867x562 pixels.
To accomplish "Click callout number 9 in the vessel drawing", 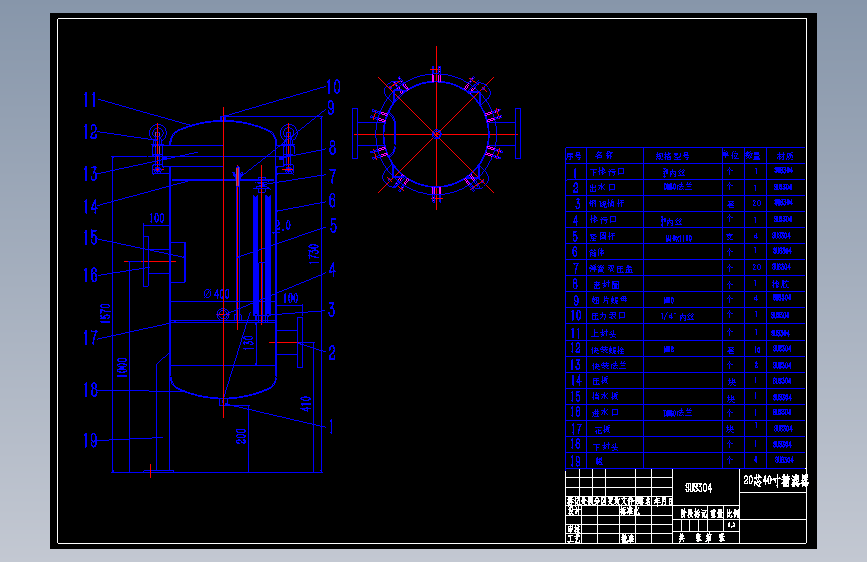I will tap(331, 108).
